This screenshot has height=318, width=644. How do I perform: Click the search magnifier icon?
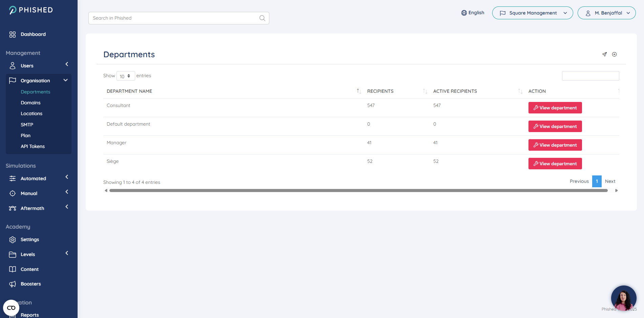(262, 18)
